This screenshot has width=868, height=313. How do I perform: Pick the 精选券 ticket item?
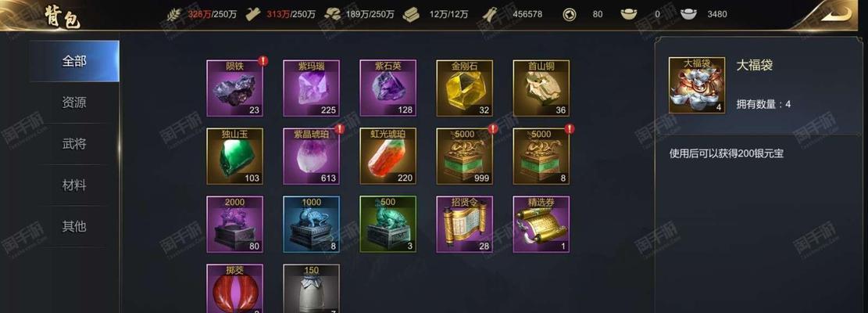pyautogui.click(x=541, y=225)
